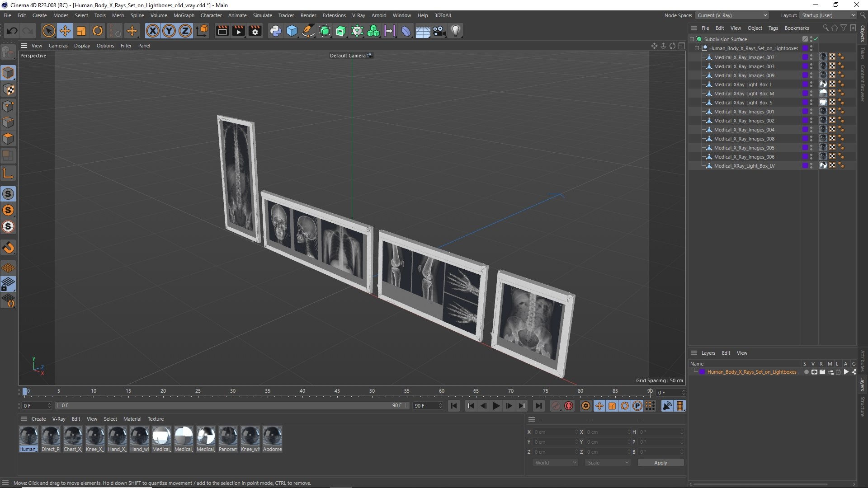
Task: Collapse the Subdivision Surface tree item
Action: click(x=692, y=39)
